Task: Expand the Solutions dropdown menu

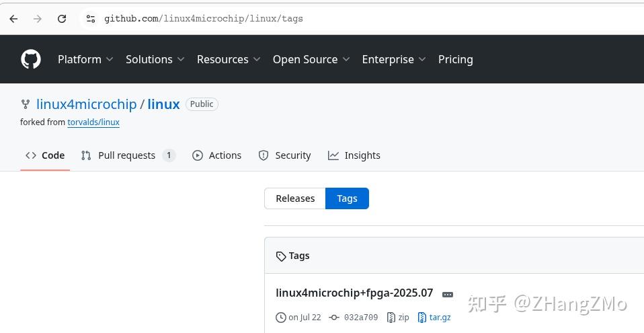Action: coord(155,59)
